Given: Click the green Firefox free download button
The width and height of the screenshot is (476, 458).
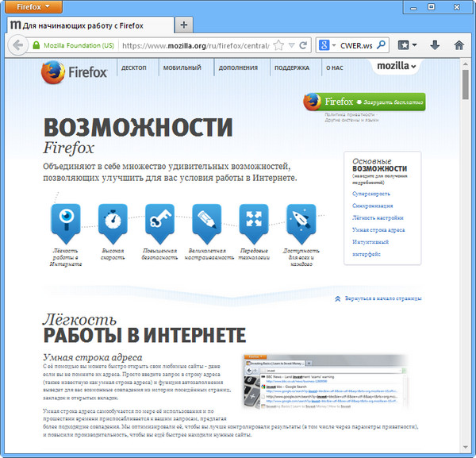Looking at the screenshot, I should (363, 102).
